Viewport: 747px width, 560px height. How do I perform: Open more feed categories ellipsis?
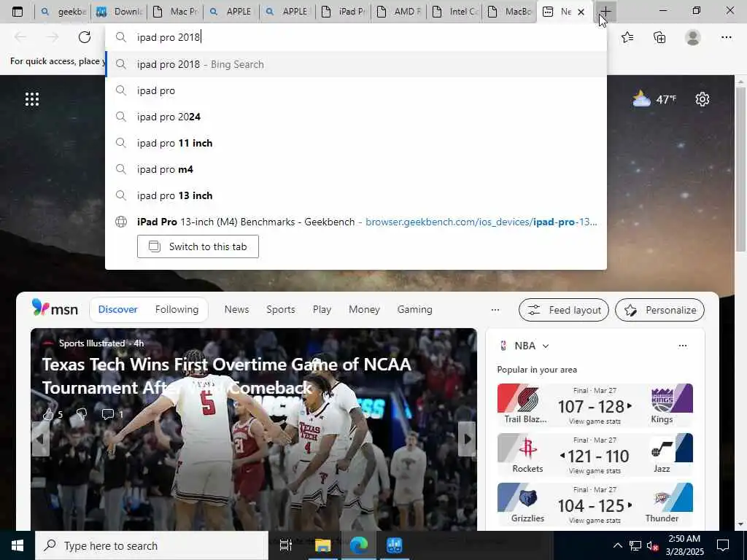[x=495, y=309]
